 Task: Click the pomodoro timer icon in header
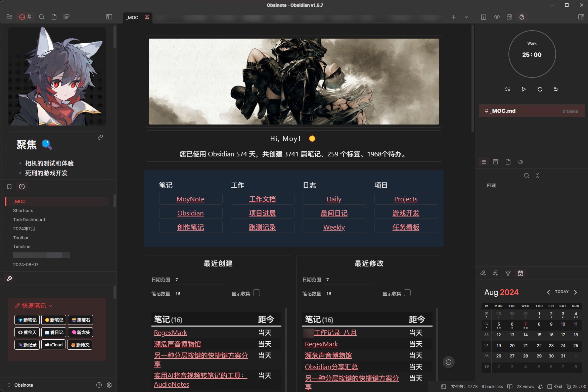tap(522, 17)
